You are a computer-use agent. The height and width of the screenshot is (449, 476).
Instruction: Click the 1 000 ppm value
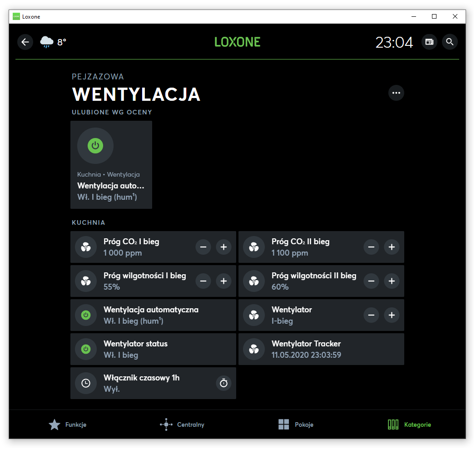[x=123, y=253]
